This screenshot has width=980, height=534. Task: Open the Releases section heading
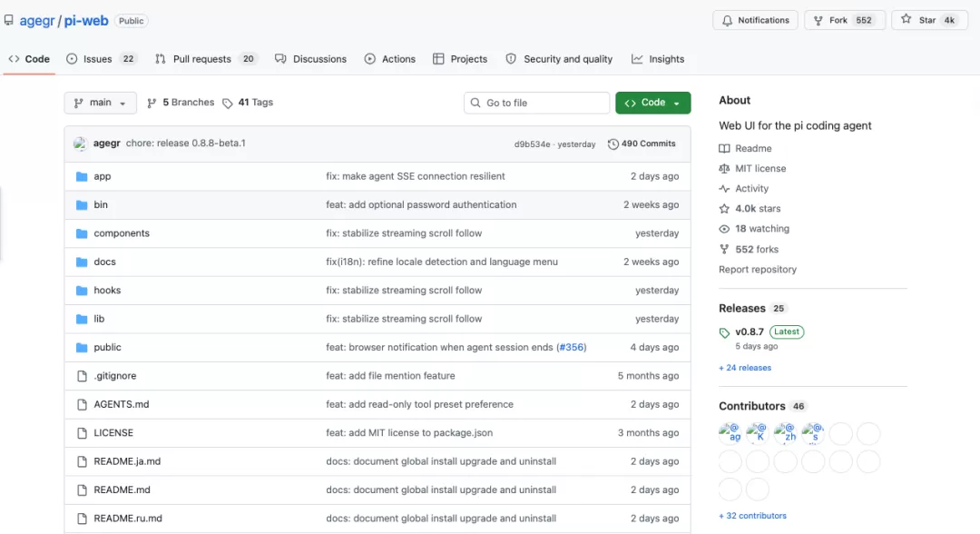click(x=742, y=308)
